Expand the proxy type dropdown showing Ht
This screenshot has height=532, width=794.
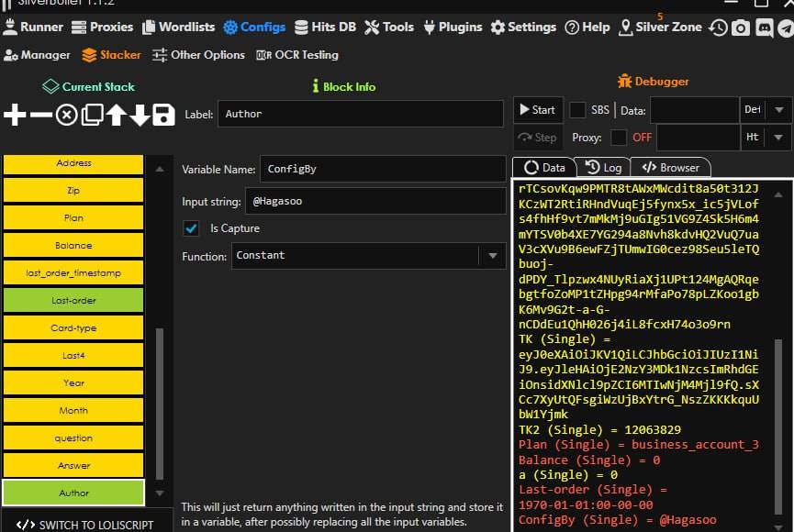coord(778,138)
